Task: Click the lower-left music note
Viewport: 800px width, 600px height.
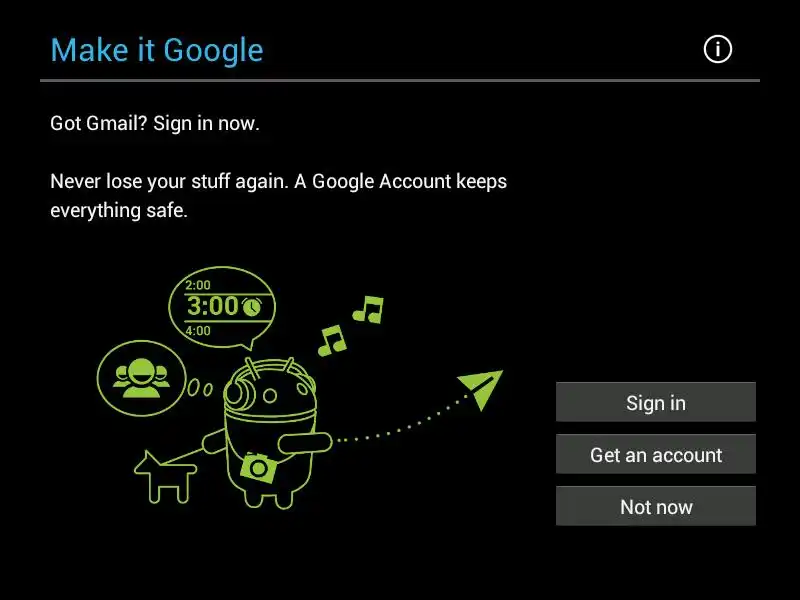Action: point(332,340)
